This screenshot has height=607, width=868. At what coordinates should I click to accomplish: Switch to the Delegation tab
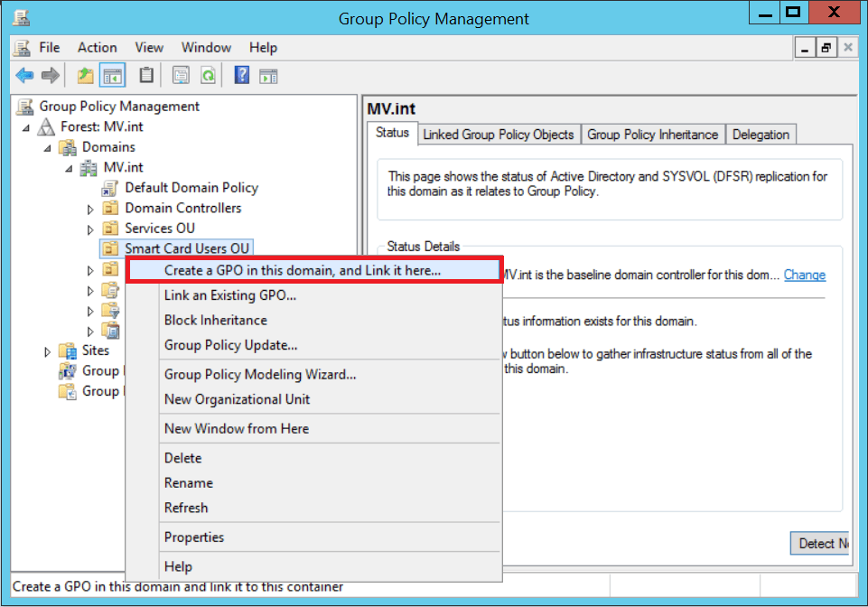point(761,134)
